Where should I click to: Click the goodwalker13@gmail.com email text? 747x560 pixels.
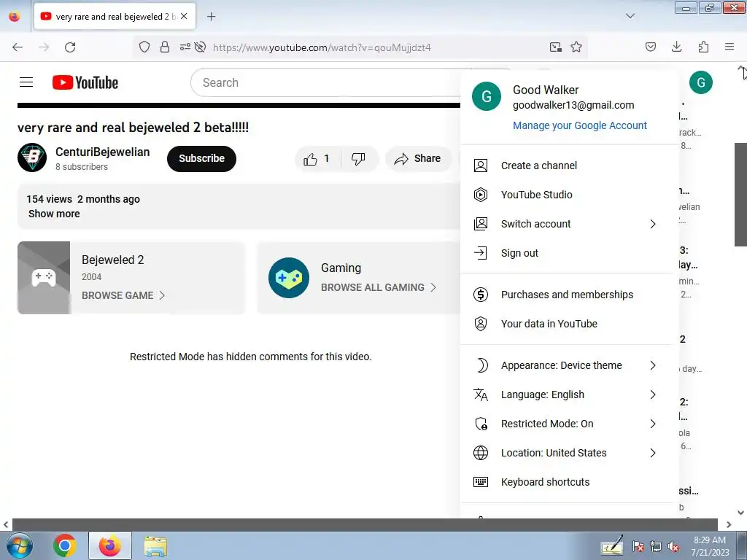(573, 105)
